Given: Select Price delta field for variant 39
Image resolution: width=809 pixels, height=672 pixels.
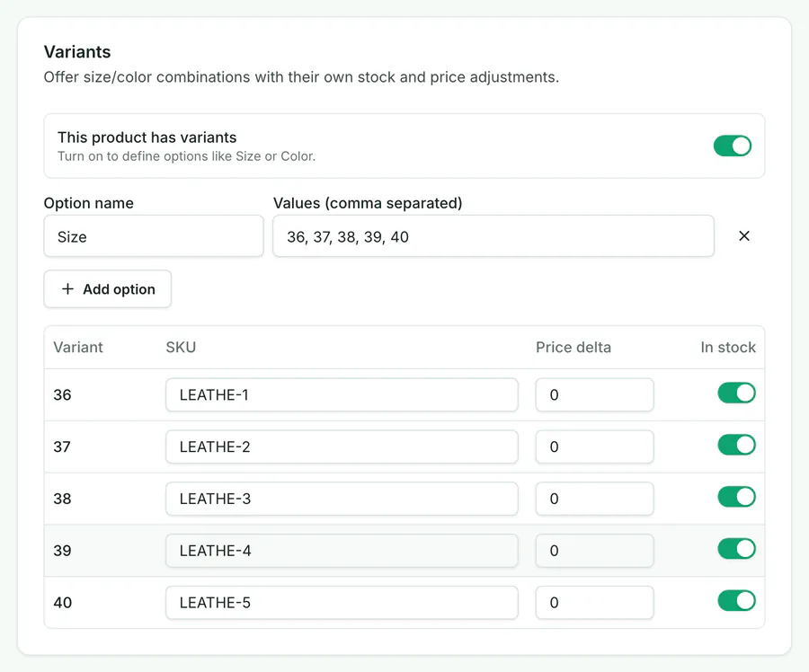Looking at the screenshot, I should click(x=595, y=551).
